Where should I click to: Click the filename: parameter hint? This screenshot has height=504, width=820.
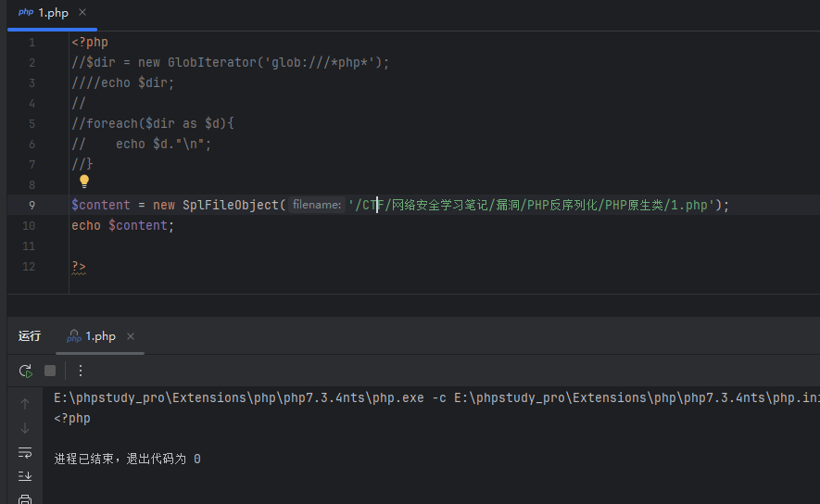316,206
